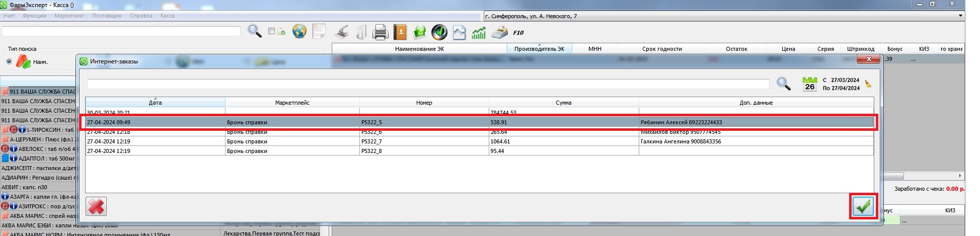
Task: Click the order search field in dialog
Action: (x=428, y=84)
